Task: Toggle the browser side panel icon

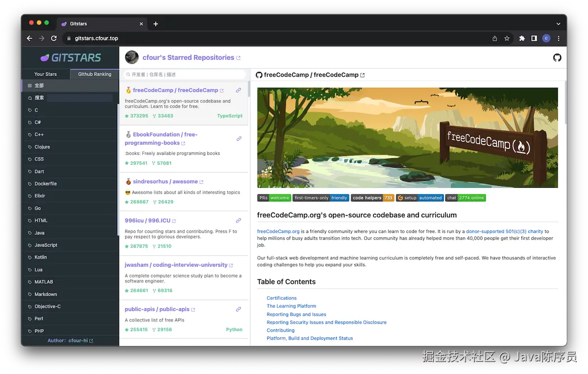Action: [x=534, y=38]
